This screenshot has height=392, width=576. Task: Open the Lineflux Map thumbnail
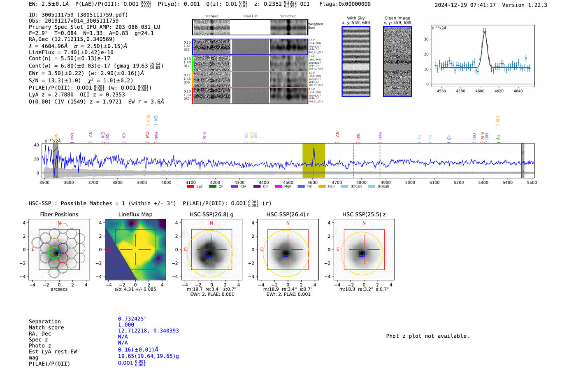point(135,250)
